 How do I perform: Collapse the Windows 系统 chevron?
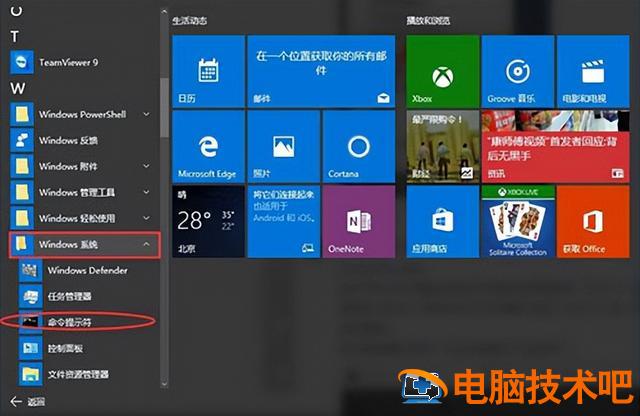146,245
